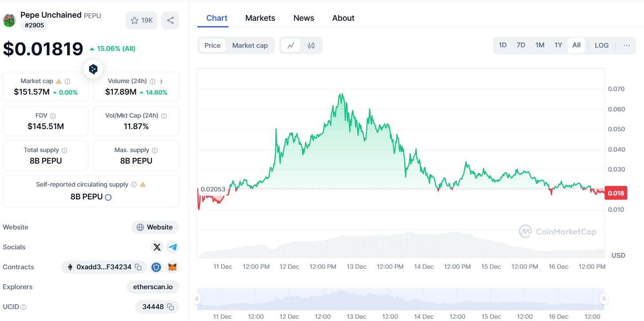Add token to MetaMask fox icon

tap(172, 267)
